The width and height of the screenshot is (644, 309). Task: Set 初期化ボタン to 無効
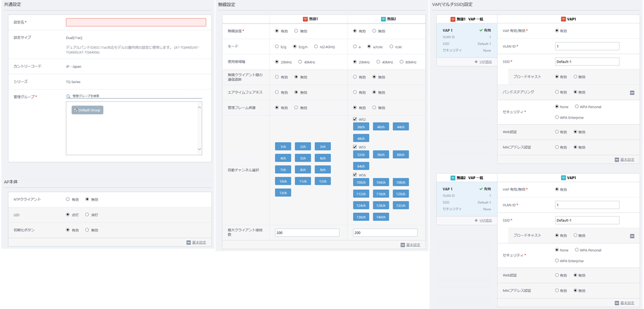tap(87, 230)
